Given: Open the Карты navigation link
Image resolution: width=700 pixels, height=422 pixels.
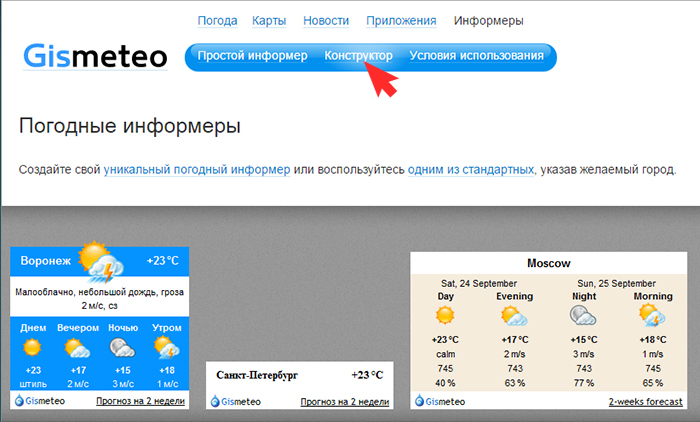Looking at the screenshot, I should pyautogui.click(x=269, y=21).
